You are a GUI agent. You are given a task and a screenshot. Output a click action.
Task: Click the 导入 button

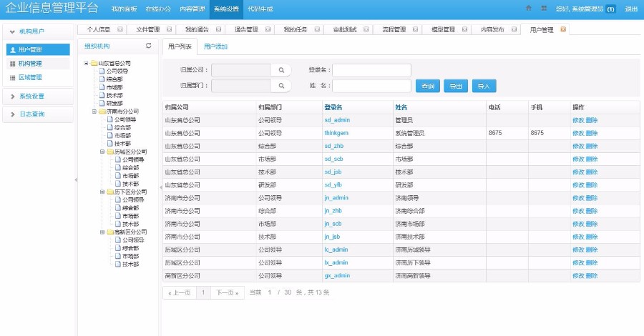tap(484, 87)
